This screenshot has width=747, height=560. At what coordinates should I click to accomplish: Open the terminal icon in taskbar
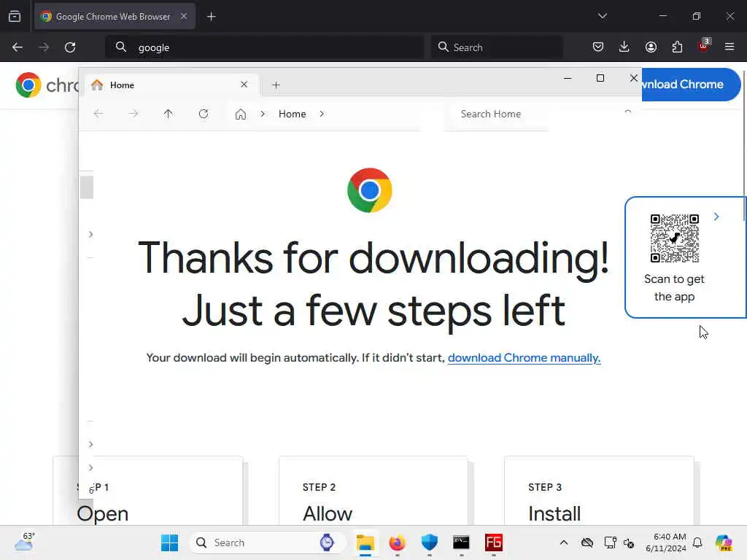(461, 542)
